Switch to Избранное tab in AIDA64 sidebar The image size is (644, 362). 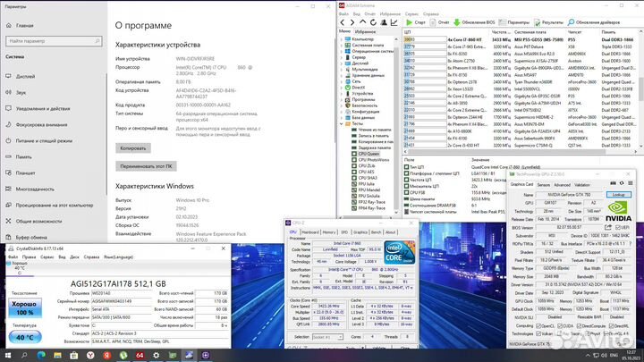pos(365,31)
